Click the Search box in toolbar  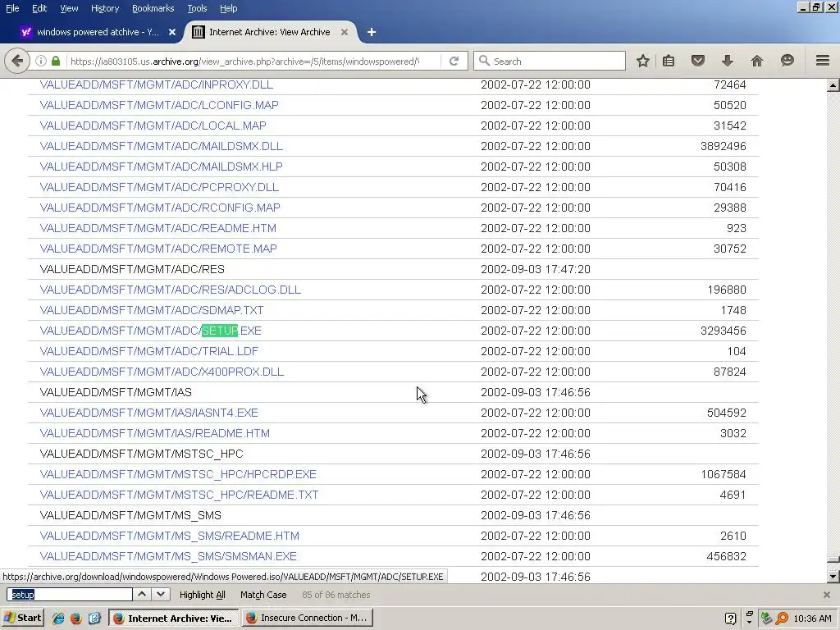[x=549, y=61]
